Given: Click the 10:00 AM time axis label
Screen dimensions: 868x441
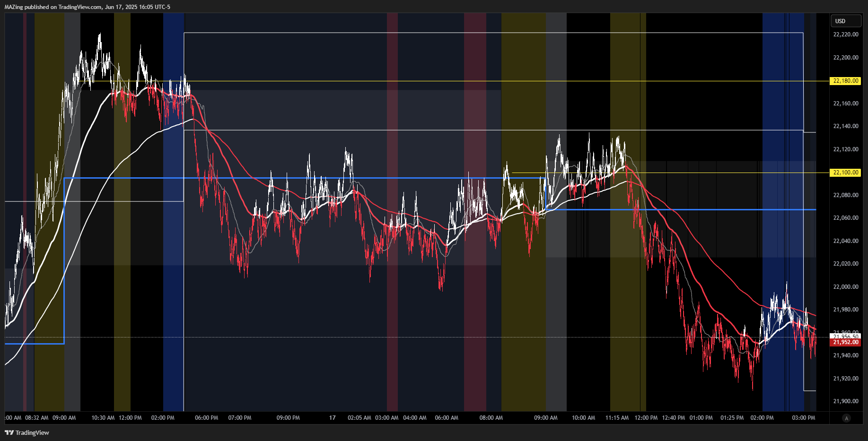Looking at the screenshot, I should (x=584, y=418).
